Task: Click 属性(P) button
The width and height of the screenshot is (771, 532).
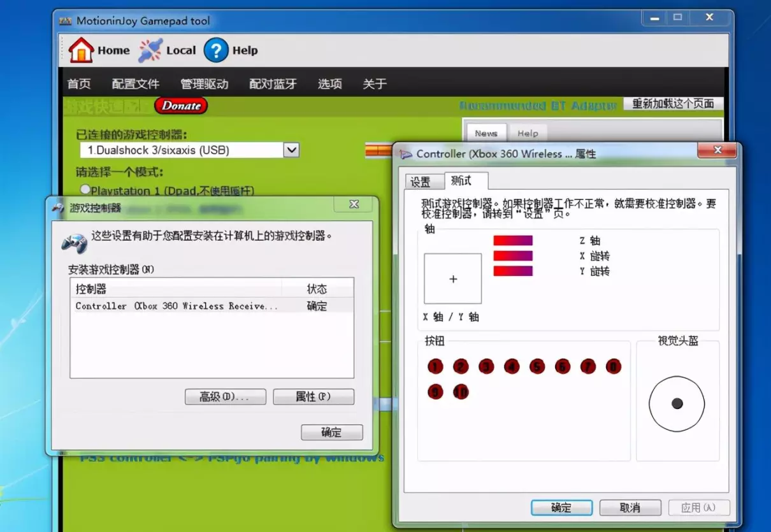Action: tap(313, 397)
